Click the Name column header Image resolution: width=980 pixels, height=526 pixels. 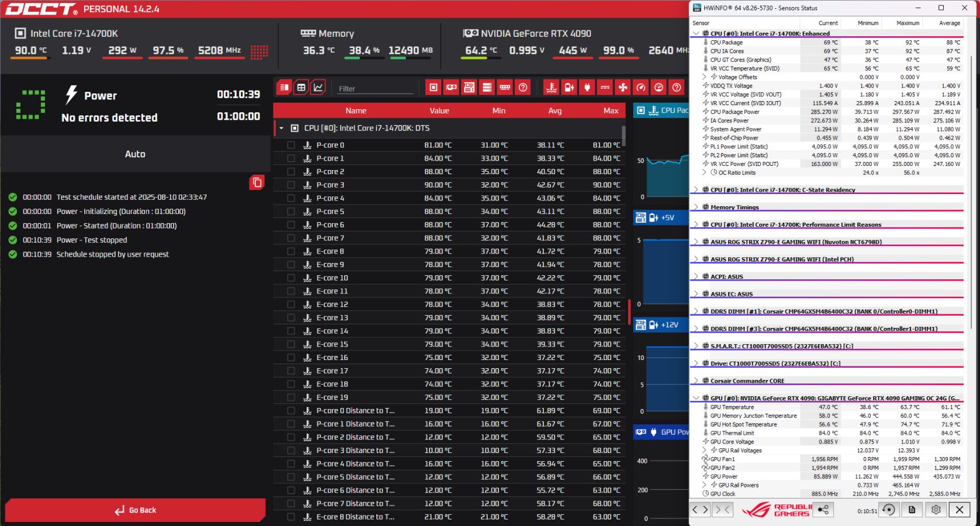[x=355, y=110]
